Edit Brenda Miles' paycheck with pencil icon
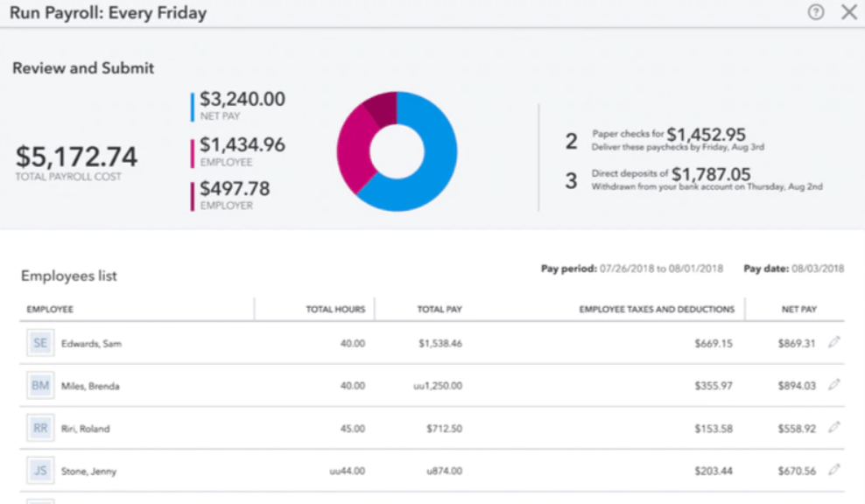 click(833, 385)
